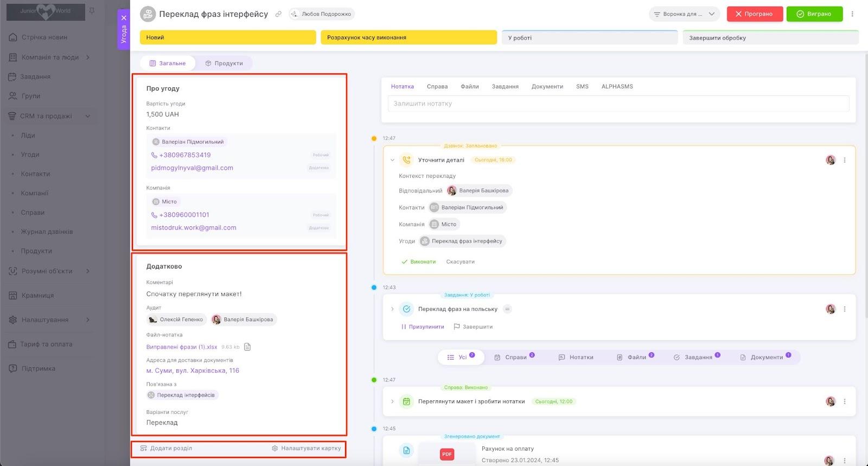Click the document icon beside the xlsx file
The image size is (868, 466).
point(247,347)
